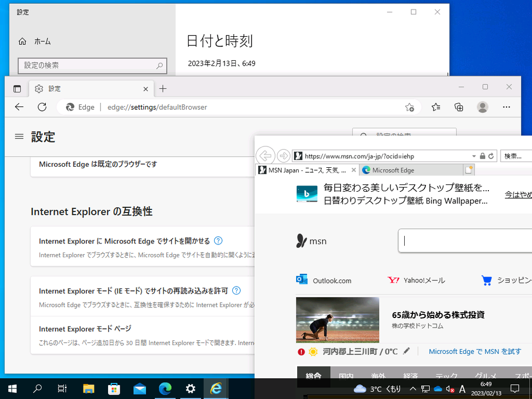Open the Yahoo!メール link
Image resolution: width=532 pixels, height=399 pixels.
(416, 280)
